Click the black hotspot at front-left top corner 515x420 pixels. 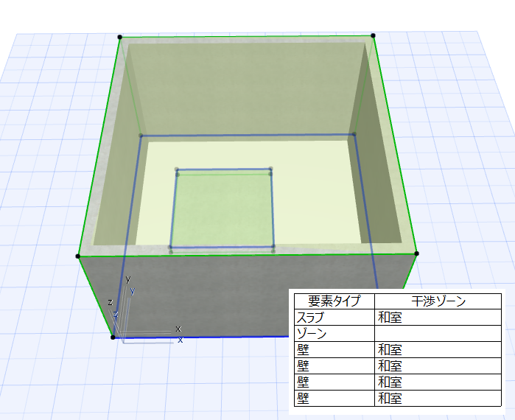coord(78,256)
